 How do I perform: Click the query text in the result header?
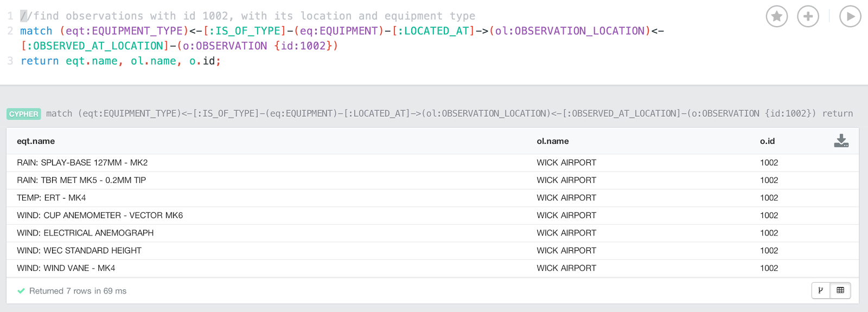pyautogui.click(x=449, y=113)
